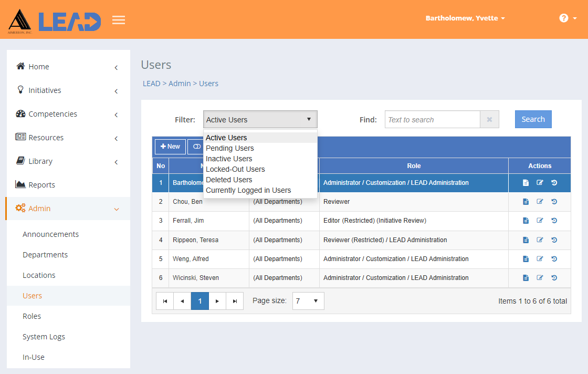Go to last page arrow icon
Image resolution: width=588 pixels, height=374 pixels.
pos(235,301)
